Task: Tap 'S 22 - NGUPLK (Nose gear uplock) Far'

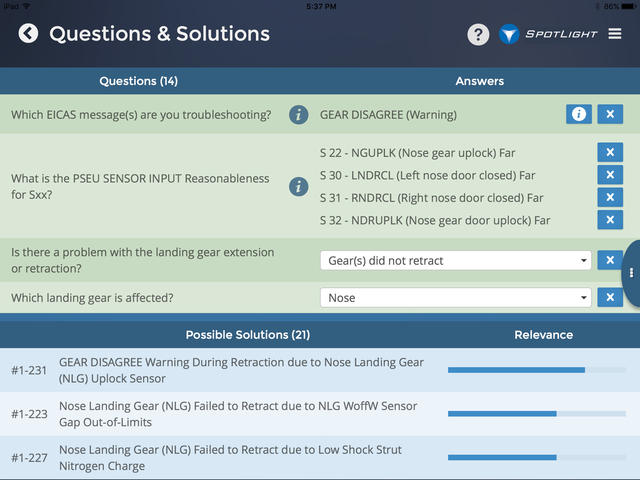Action: (x=418, y=153)
